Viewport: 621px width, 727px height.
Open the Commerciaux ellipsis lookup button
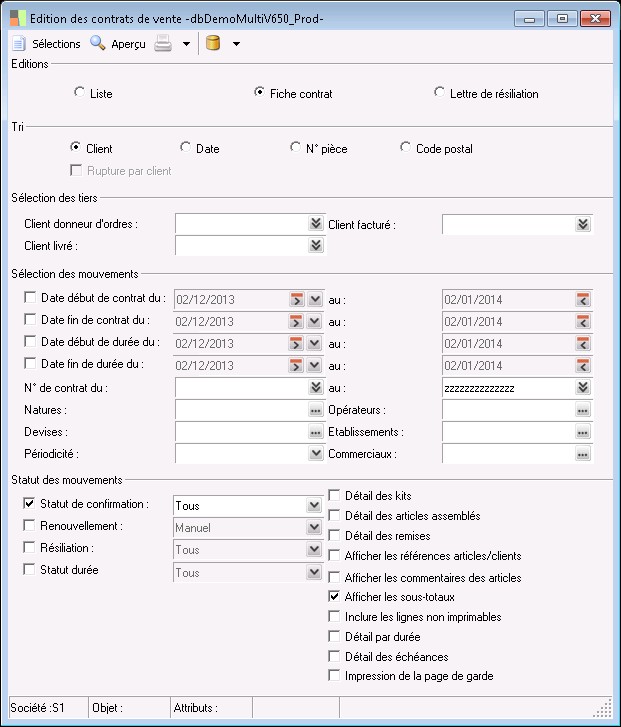[583, 454]
